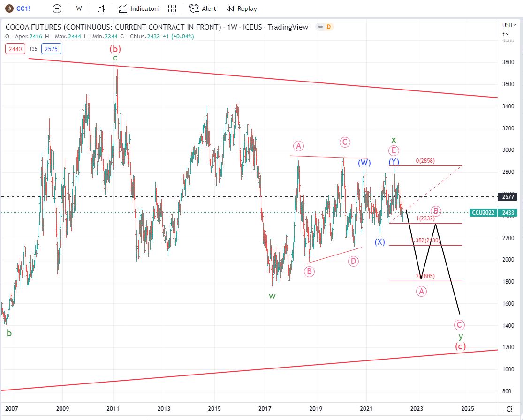
Task: Toggle the D data delay badge
Action: (x=328, y=27)
